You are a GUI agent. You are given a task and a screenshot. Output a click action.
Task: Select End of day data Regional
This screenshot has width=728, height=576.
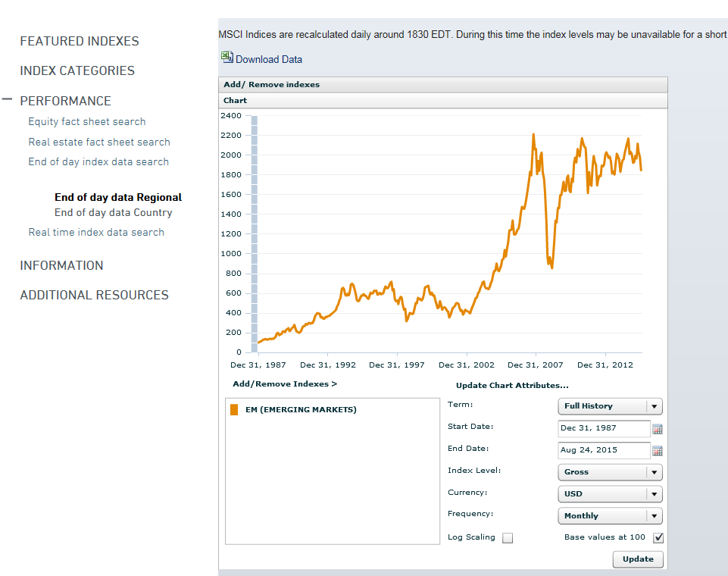coord(118,197)
